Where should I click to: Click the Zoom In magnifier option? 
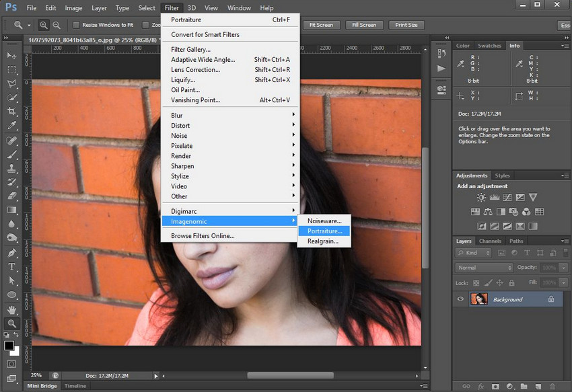[x=44, y=25]
